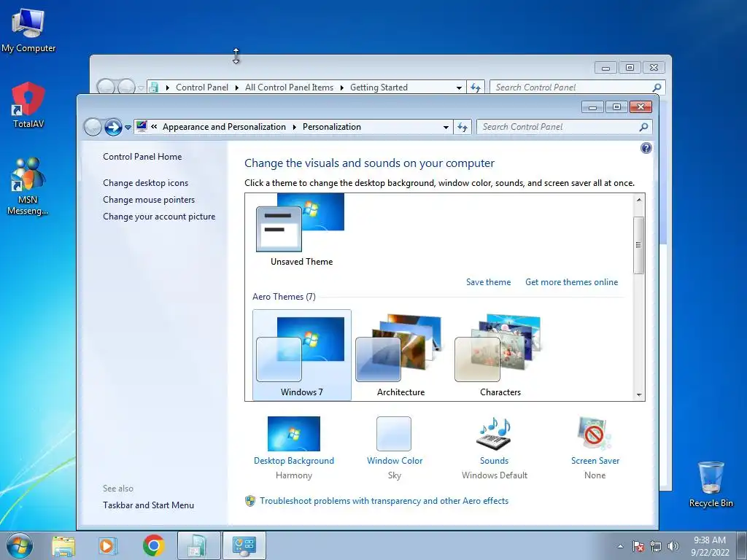
Task: Open the Help question mark icon
Action: pyautogui.click(x=646, y=148)
